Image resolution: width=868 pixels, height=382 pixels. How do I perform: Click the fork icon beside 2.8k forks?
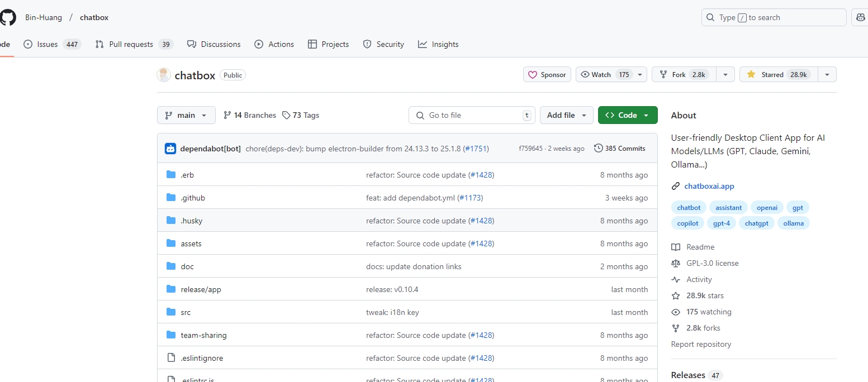pyautogui.click(x=676, y=328)
